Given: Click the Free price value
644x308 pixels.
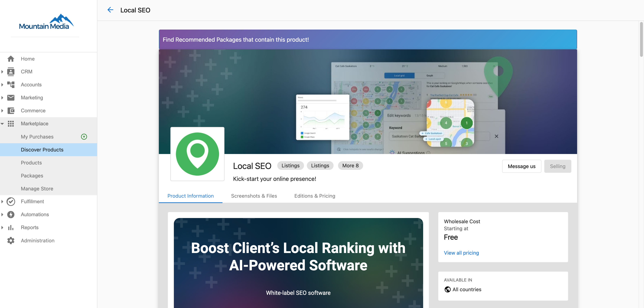Looking at the screenshot, I should pyautogui.click(x=451, y=237).
